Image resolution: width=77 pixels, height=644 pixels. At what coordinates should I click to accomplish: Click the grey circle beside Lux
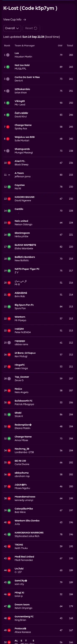point(8,55)
